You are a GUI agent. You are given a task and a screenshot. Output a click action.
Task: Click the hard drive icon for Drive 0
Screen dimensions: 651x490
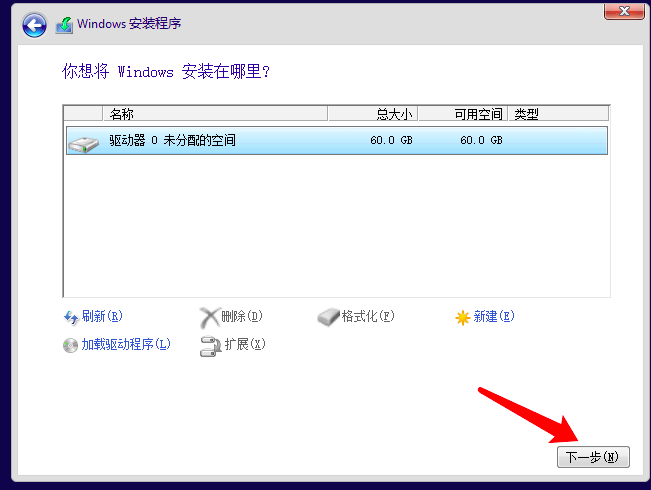[83, 144]
